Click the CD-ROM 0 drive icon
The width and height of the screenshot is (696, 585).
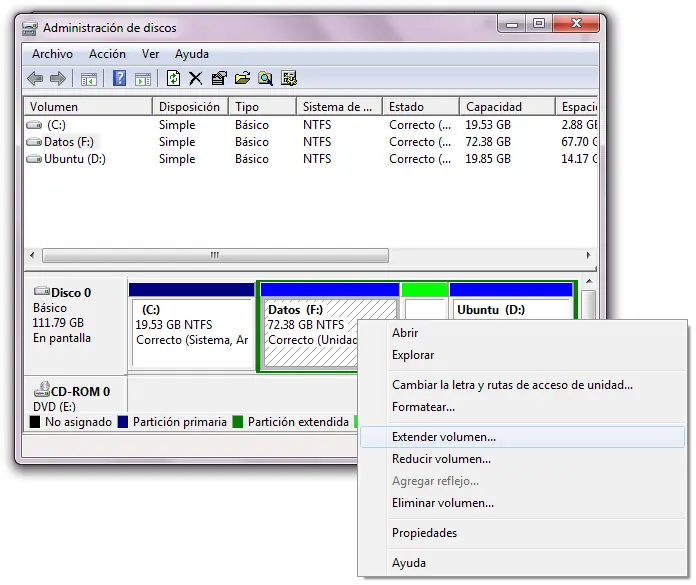(x=42, y=390)
